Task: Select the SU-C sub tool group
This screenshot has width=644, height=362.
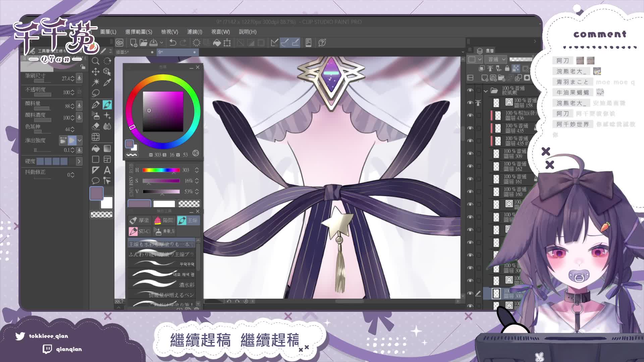Action: pyautogui.click(x=140, y=231)
